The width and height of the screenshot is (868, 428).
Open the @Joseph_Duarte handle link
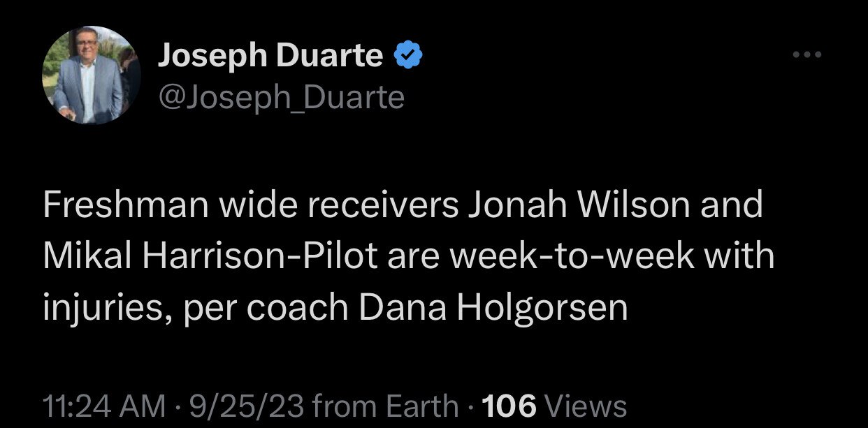(x=282, y=97)
